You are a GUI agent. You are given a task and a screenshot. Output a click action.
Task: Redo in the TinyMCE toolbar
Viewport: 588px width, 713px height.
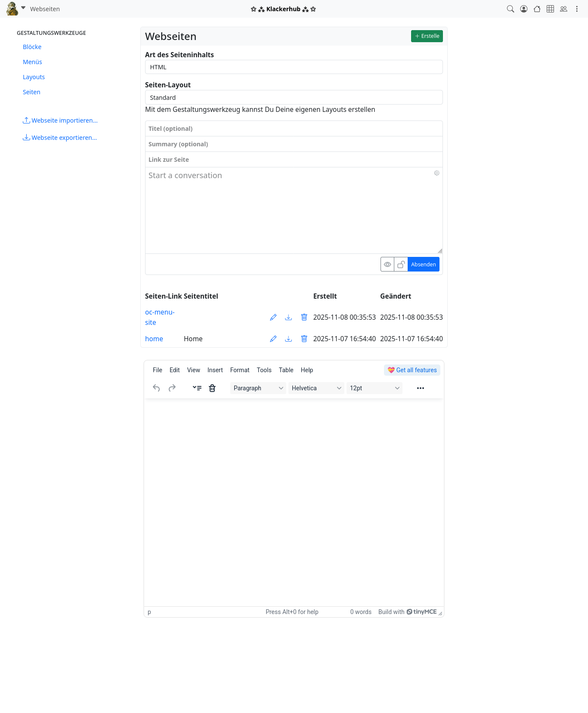pyautogui.click(x=172, y=388)
